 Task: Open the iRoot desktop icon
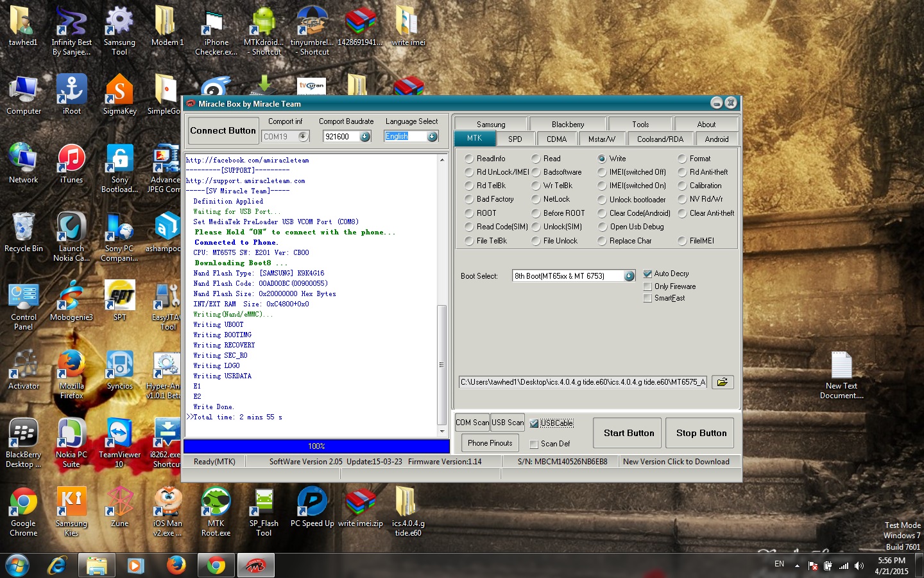coord(71,94)
